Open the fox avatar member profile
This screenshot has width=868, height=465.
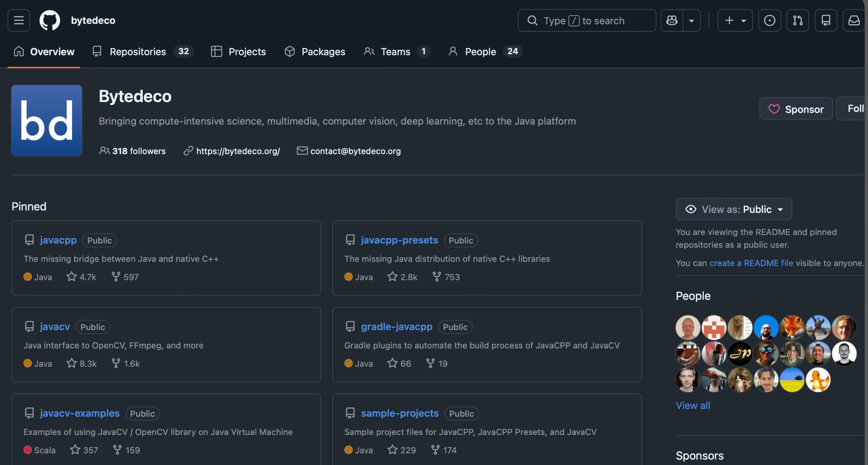pyautogui.click(x=792, y=328)
